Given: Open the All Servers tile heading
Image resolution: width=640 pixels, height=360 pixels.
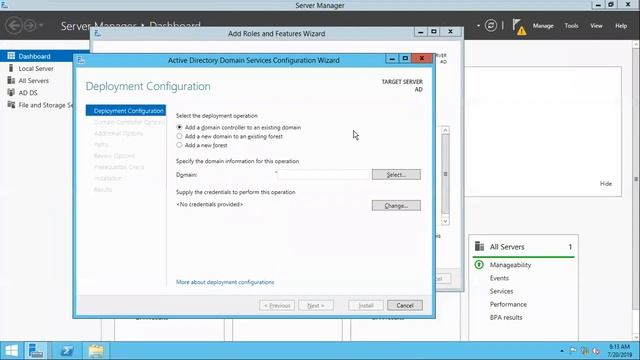Looking at the screenshot, I should [x=507, y=247].
